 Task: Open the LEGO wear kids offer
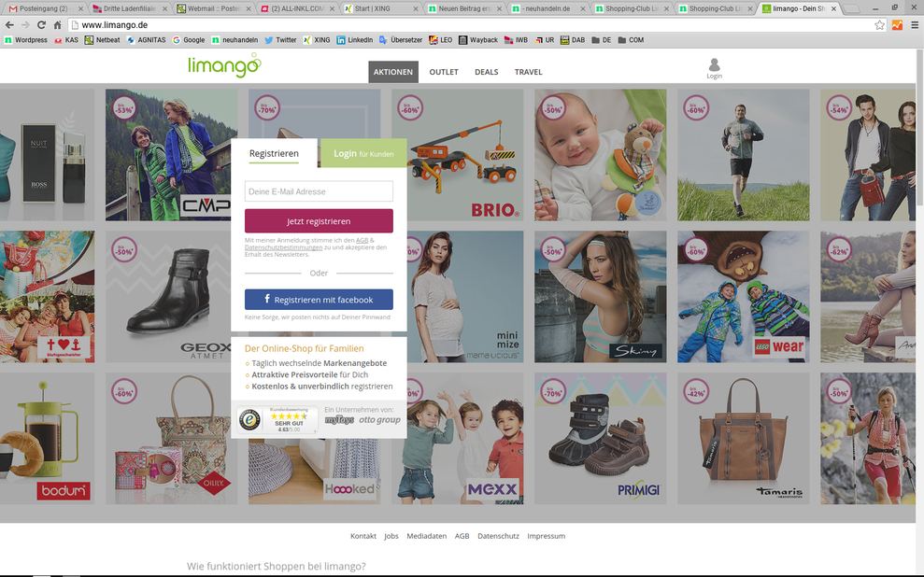pos(744,297)
